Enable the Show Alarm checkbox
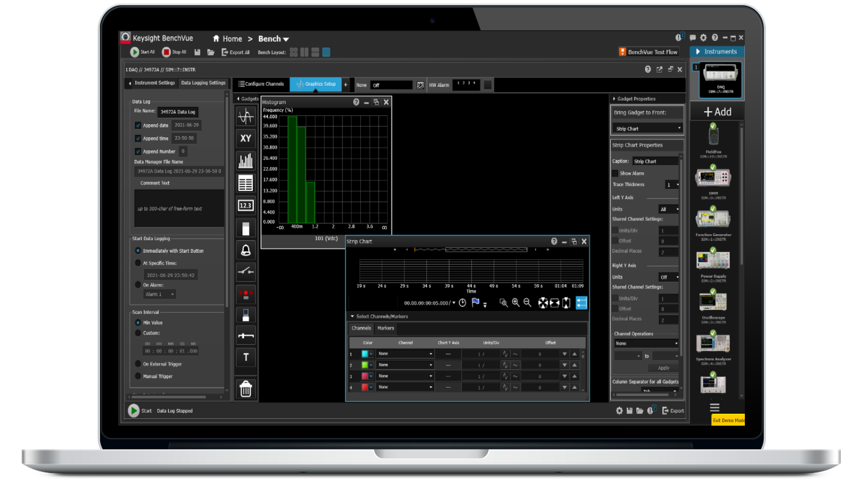 pyautogui.click(x=615, y=174)
